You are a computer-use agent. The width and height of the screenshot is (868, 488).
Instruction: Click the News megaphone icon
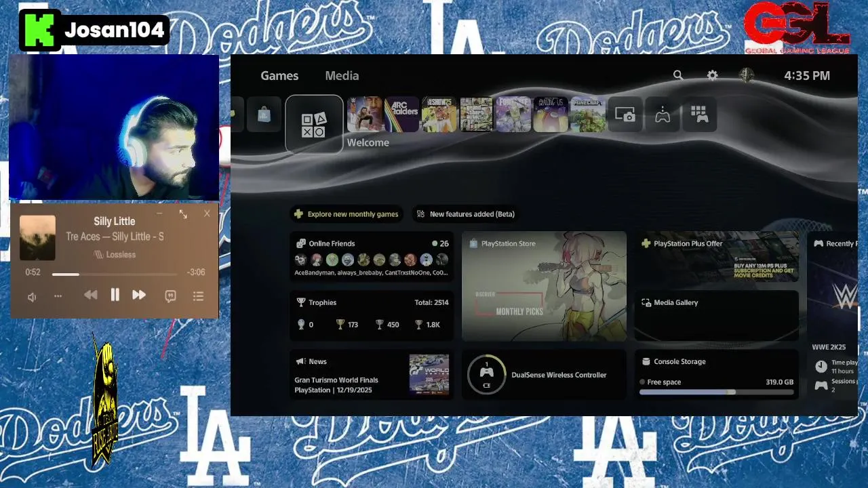click(x=301, y=361)
